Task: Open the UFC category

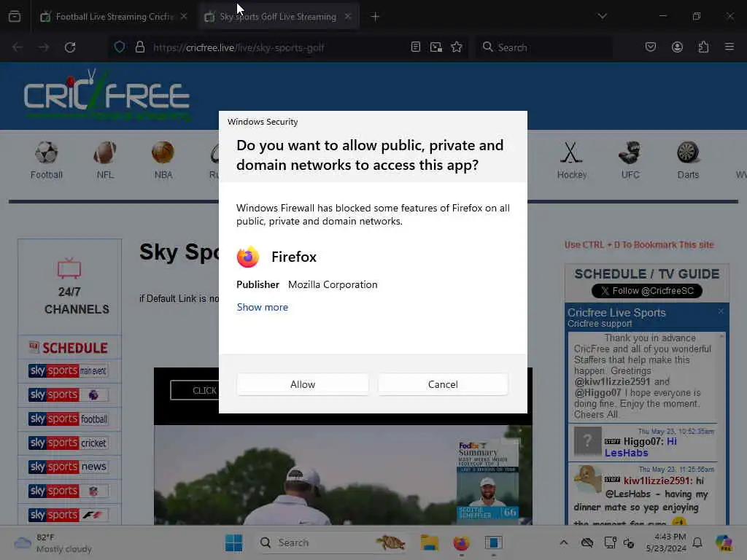Action: click(630, 160)
